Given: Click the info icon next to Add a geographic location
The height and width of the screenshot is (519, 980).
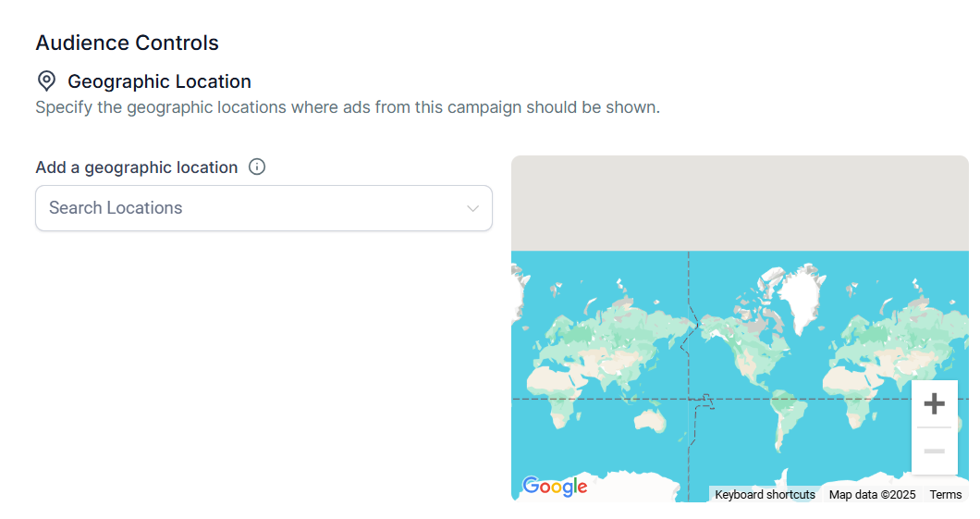Looking at the screenshot, I should [257, 167].
